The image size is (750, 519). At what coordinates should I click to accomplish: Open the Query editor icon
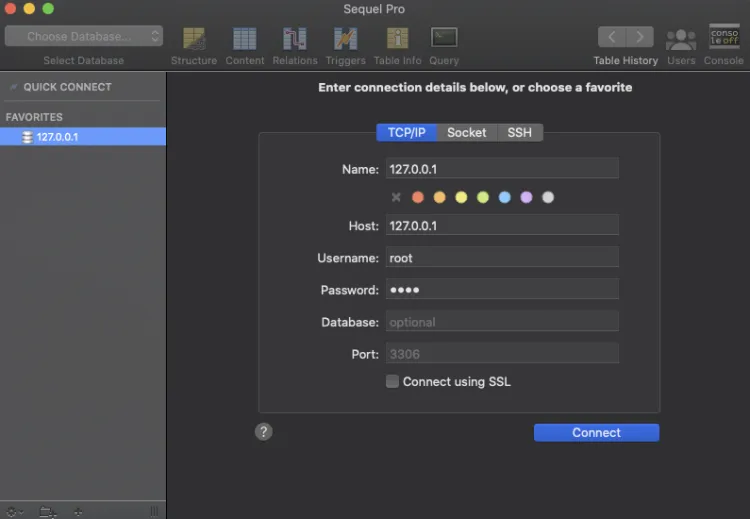tap(444, 39)
